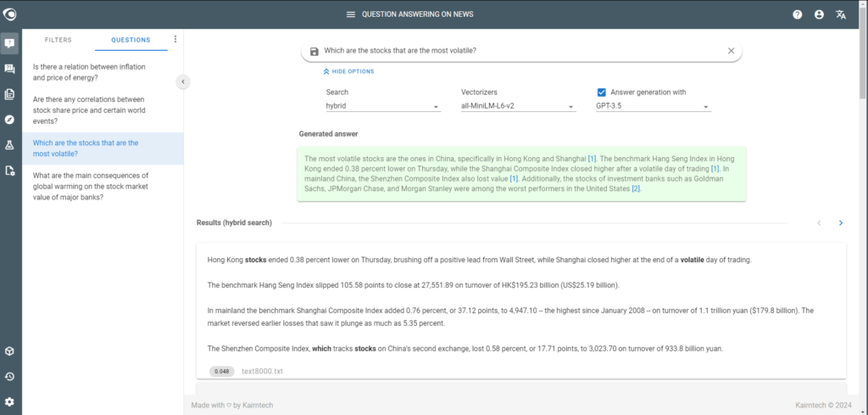
Task: Uncheck Answer generation with checkbox
Action: (x=601, y=92)
